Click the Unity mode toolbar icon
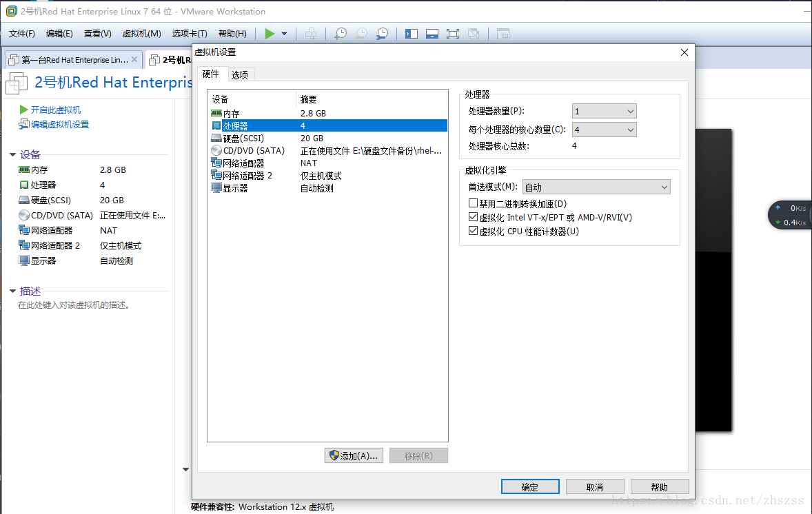The width and height of the screenshot is (812, 514). coord(474,34)
